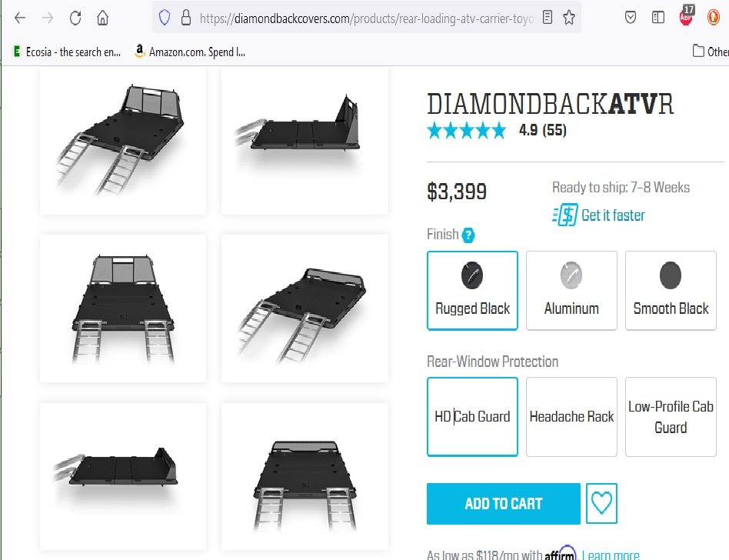Image resolution: width=729 pixels, height=560 pixels.
Task: Open the Adblock Plus extension icon
Action: tap(686, 15)
